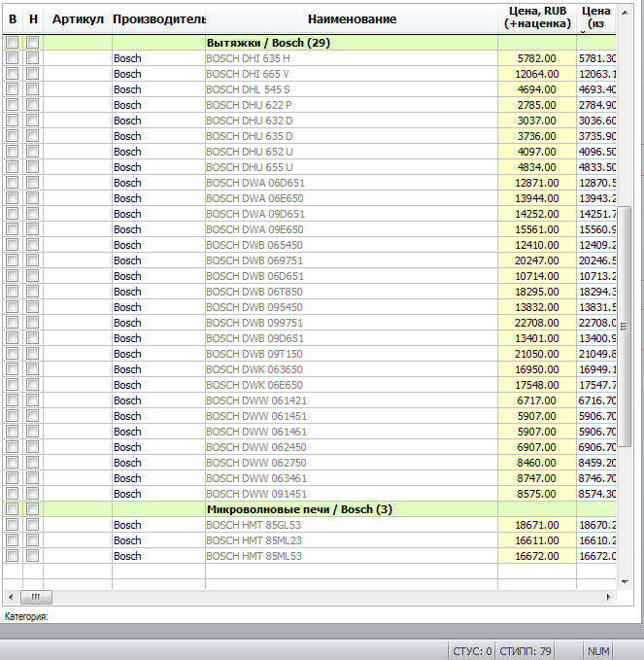
Task: Select the BOSCH DWA 09D651 name cell
Action: tap(352, 214)
